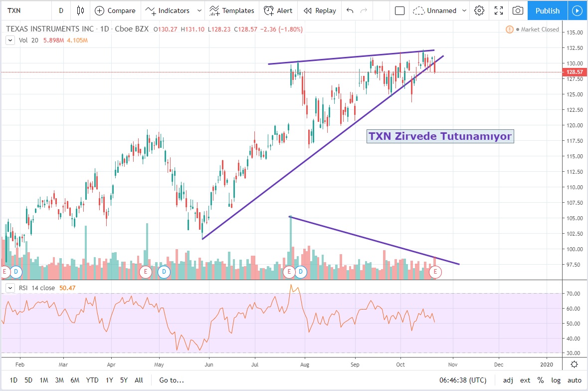
Task: Click the TEXAS INSTRUMENTS INC chart title
Action: (x=50, y=29)
